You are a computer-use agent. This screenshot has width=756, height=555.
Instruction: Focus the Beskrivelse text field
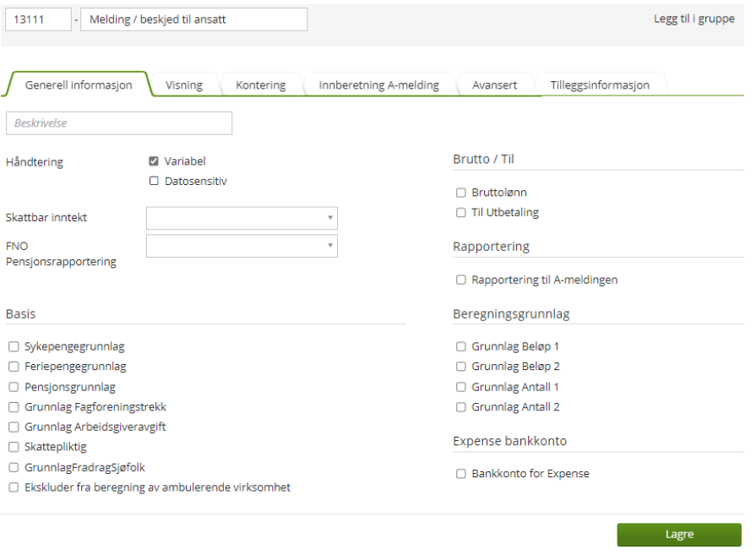pyautogui.click(x=119, y=123)
